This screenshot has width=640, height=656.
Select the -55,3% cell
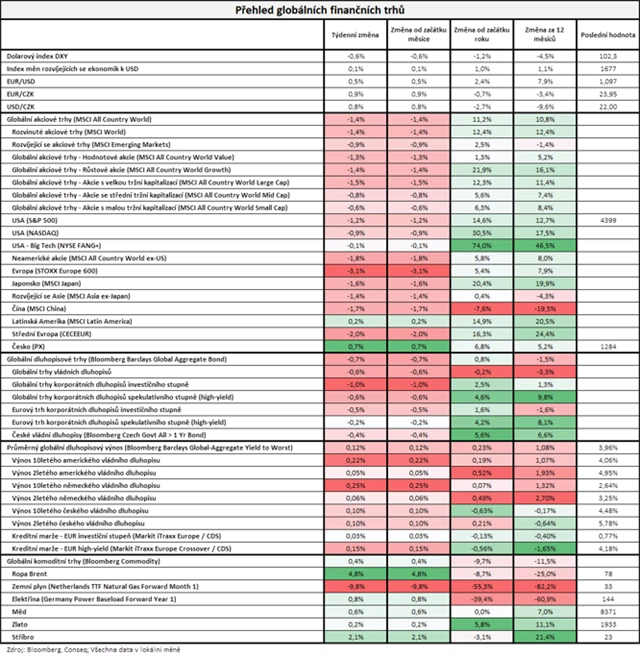(x=480, y=586)
